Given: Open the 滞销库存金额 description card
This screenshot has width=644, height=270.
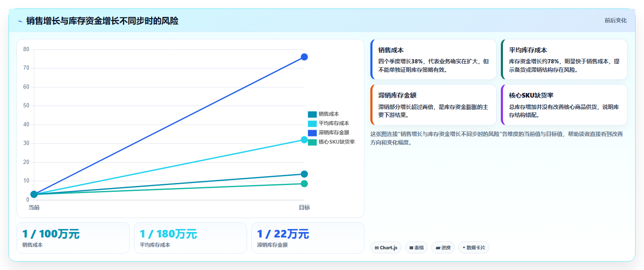Looking at the screenshot, I should pos(433,105).
